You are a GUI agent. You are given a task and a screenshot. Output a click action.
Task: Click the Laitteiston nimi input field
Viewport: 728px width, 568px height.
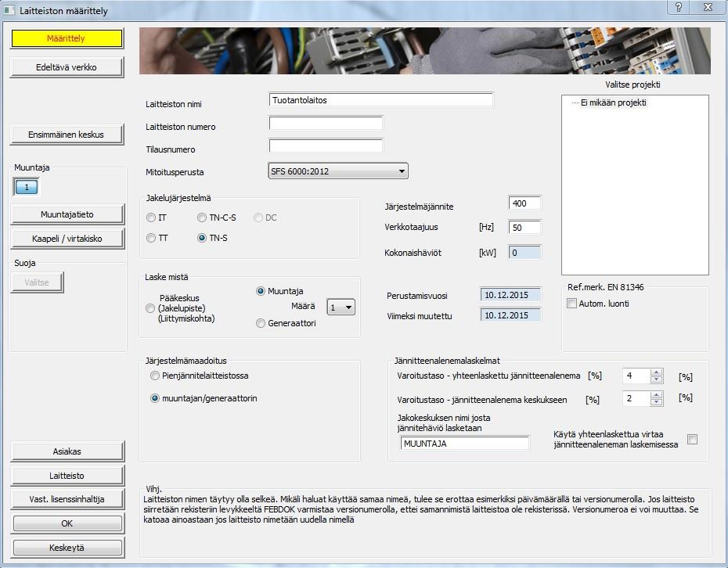point(380,100)
